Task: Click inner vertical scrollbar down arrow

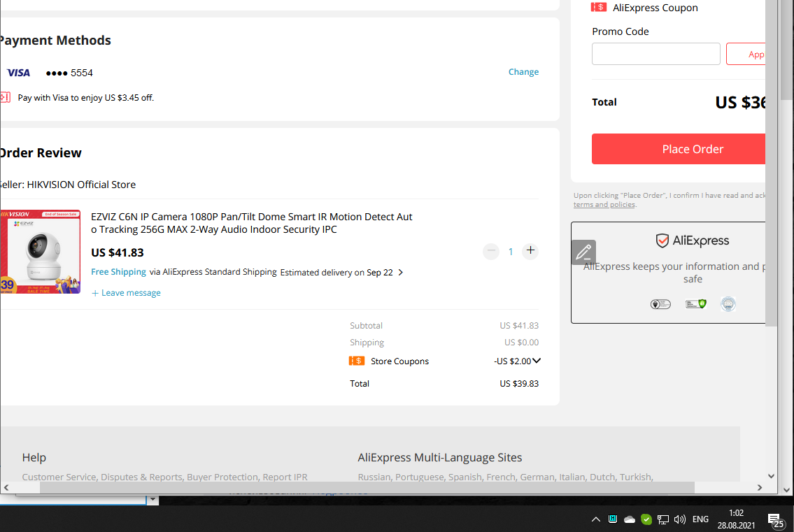Action: 771,476
